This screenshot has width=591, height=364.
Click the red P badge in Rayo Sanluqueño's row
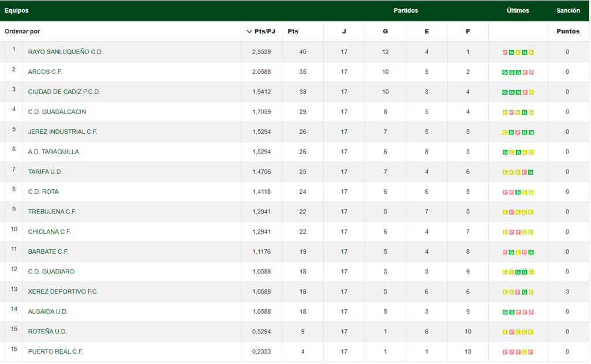pos(505,52)
